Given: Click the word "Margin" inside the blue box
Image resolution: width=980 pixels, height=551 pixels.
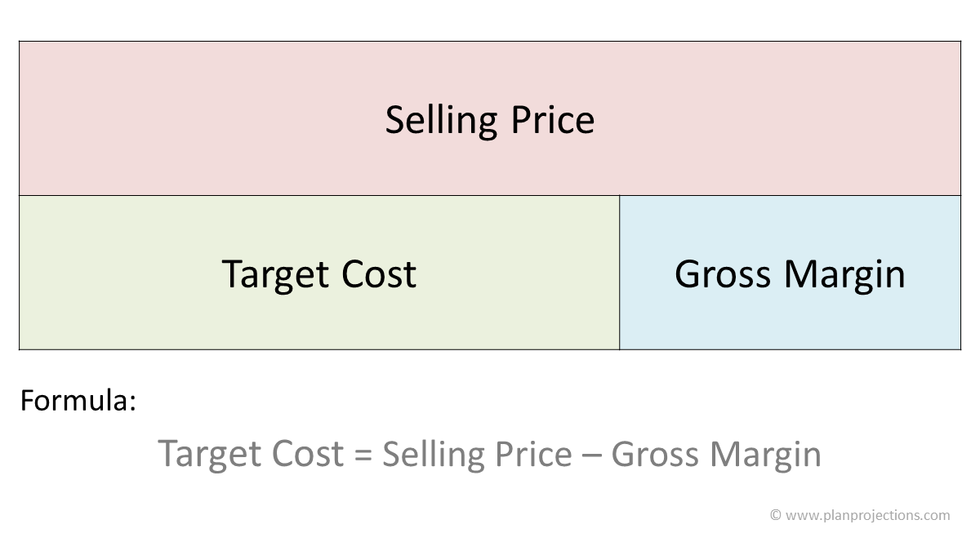Looking at the screenshot, I should (x=846, y=276).
